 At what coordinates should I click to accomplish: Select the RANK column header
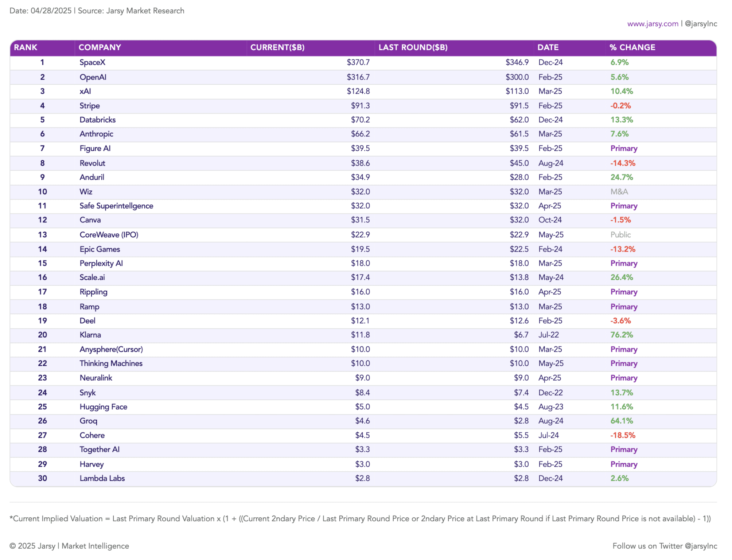coord(26,47)
